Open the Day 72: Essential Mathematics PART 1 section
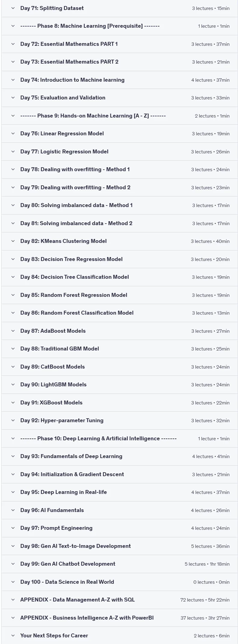This screenshot has width=238, height=644. click(x=119, y=44)
